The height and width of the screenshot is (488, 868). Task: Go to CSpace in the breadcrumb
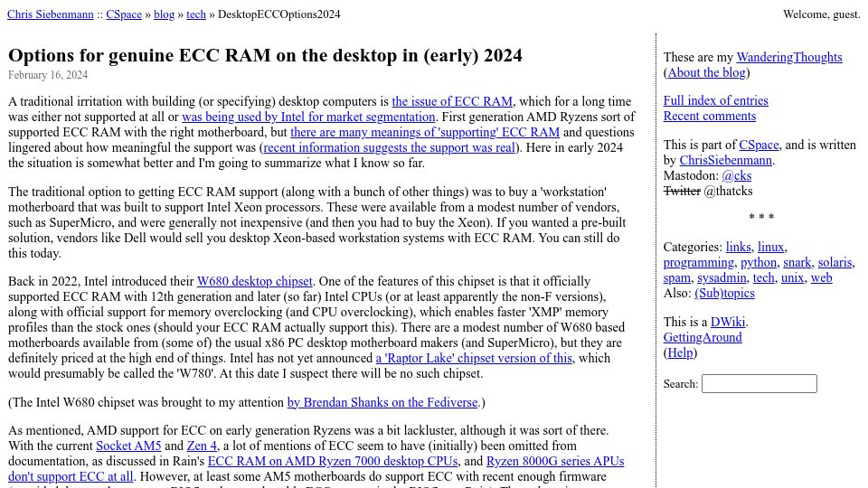point(124,14)
